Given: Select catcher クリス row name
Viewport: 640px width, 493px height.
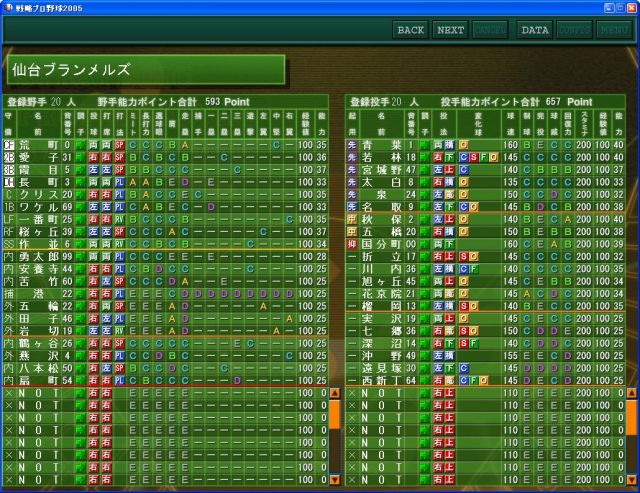Looking at the screenshot, I should pyautogui.click(x=38, y=195).
